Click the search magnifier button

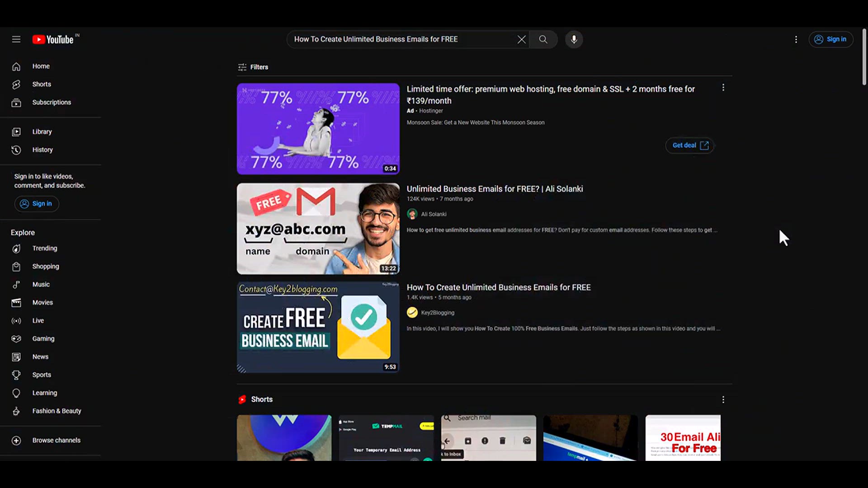coord(543,39)
